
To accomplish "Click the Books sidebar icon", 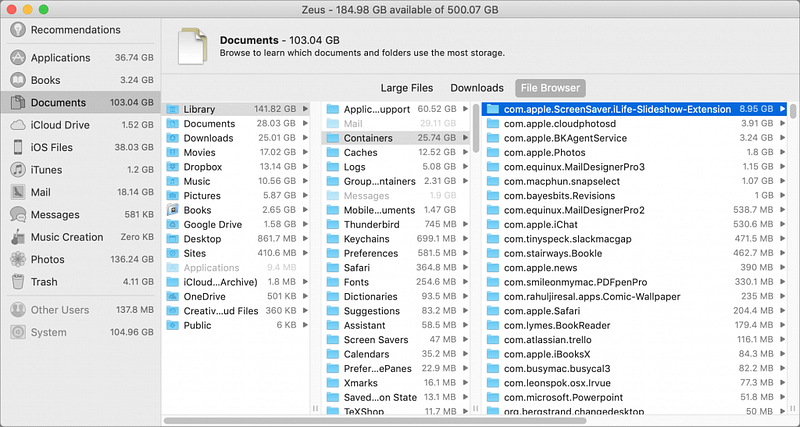I will 18,80.
